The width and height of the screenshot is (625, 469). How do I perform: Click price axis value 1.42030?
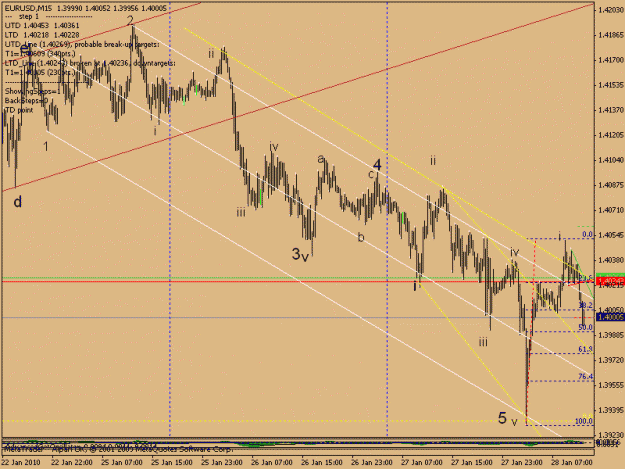pyautogui.click(x=611, y=10)
